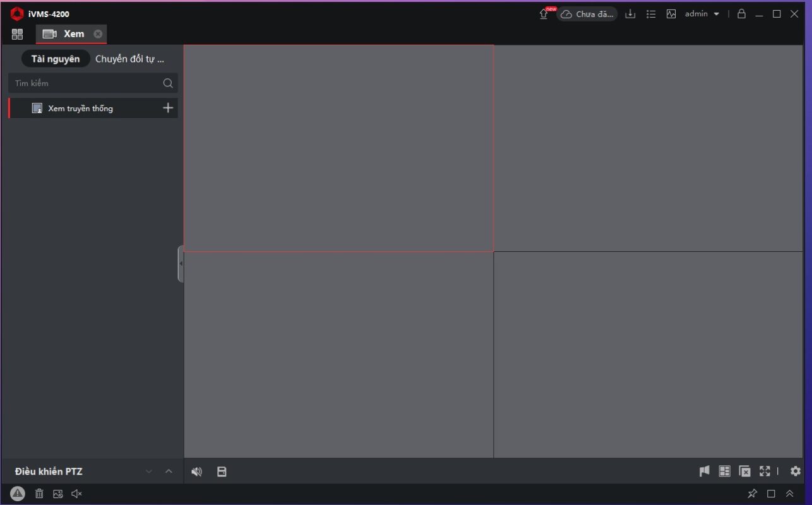Open the window division layout icon
This screenshot has height=505, width=812.
pyautogui.click(x=725, y=471)
